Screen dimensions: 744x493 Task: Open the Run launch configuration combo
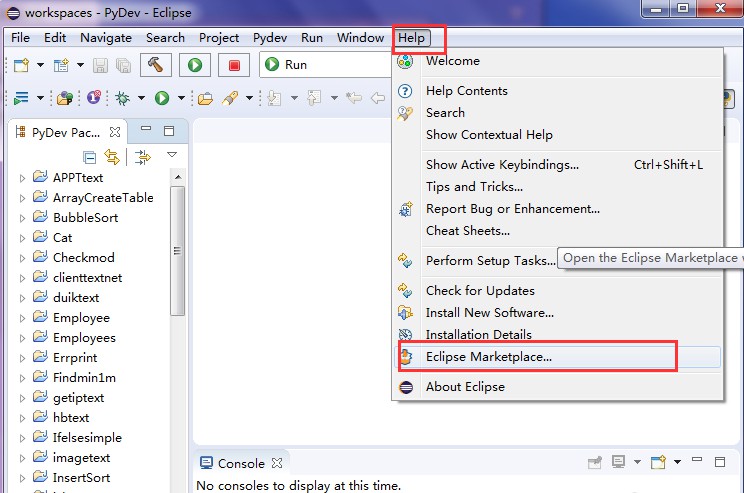point(326,65)
